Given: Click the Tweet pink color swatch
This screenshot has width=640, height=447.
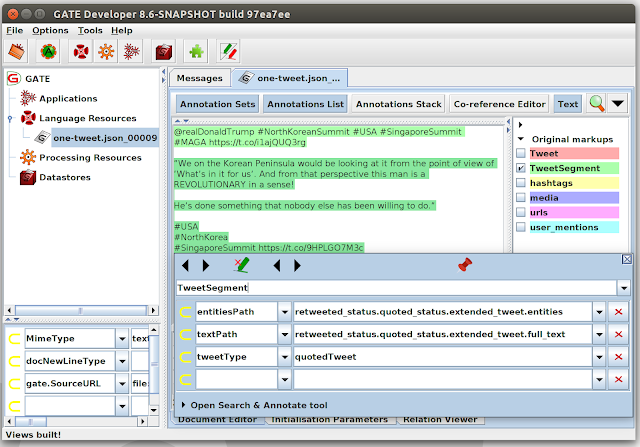Looking at the screenshot, I should (x=574, y=153).
